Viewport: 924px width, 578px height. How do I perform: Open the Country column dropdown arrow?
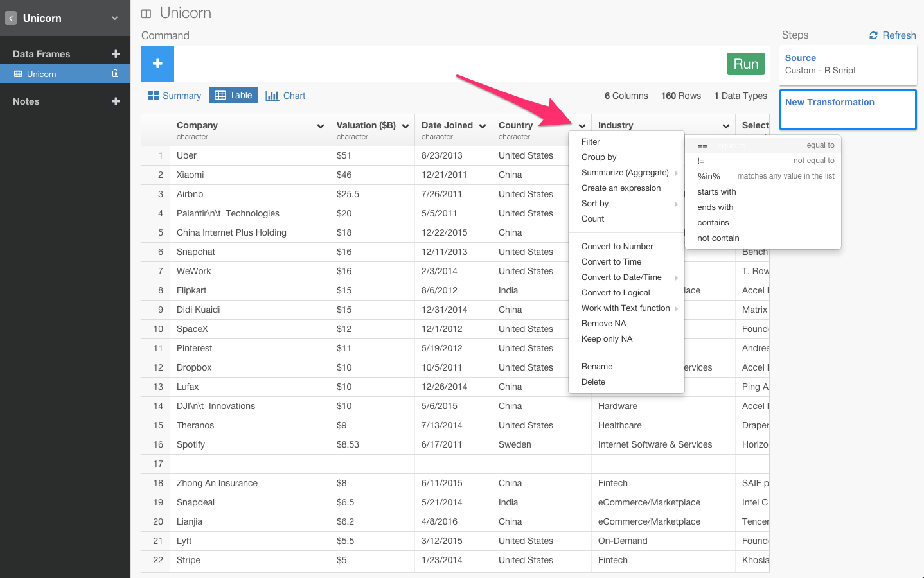tap(582, 126)
